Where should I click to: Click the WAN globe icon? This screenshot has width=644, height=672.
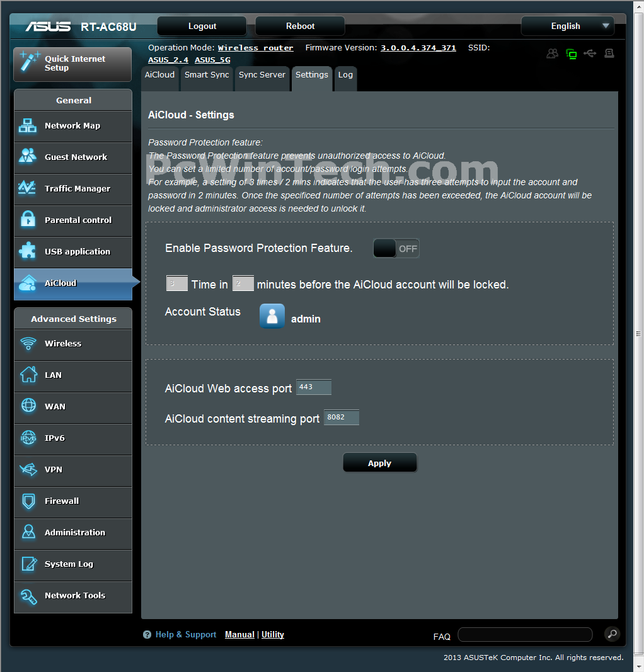(x=29, y=406)
